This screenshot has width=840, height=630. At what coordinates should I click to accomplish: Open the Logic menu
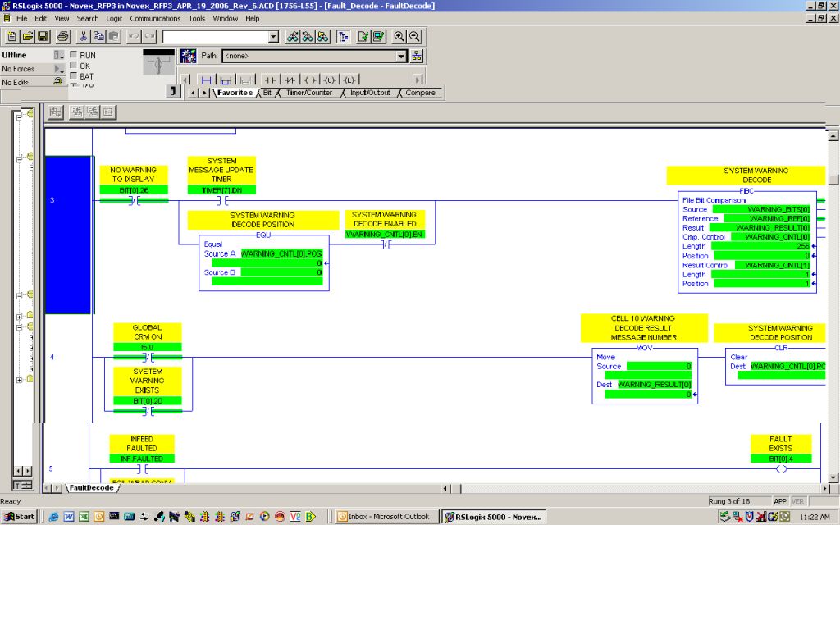[x=114, y=18]
